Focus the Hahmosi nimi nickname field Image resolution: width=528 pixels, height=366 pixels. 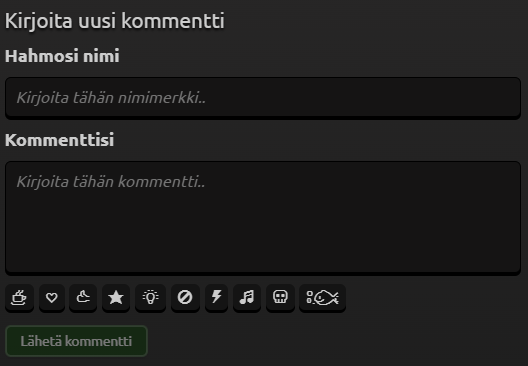pos(263,98)
